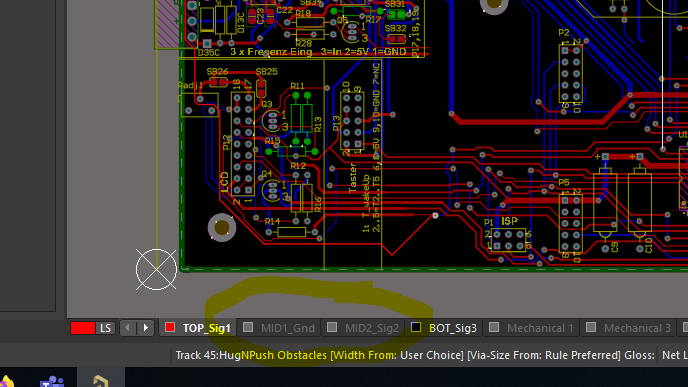Click the grey MID1_Gnd layer color box
This screenshot has width=688, height=387.
tap(248, 327)
